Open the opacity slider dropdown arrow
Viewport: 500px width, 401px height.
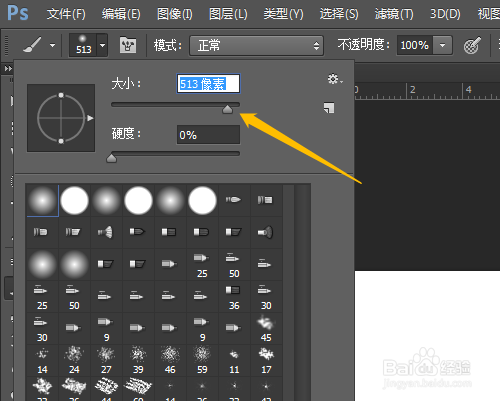click(442, 45)
